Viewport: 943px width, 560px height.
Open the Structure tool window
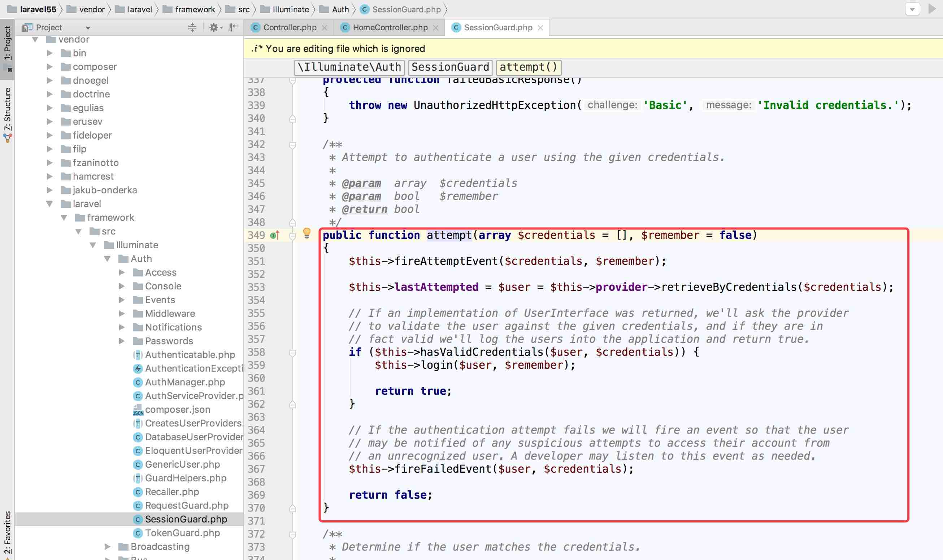tap(8, 113)
